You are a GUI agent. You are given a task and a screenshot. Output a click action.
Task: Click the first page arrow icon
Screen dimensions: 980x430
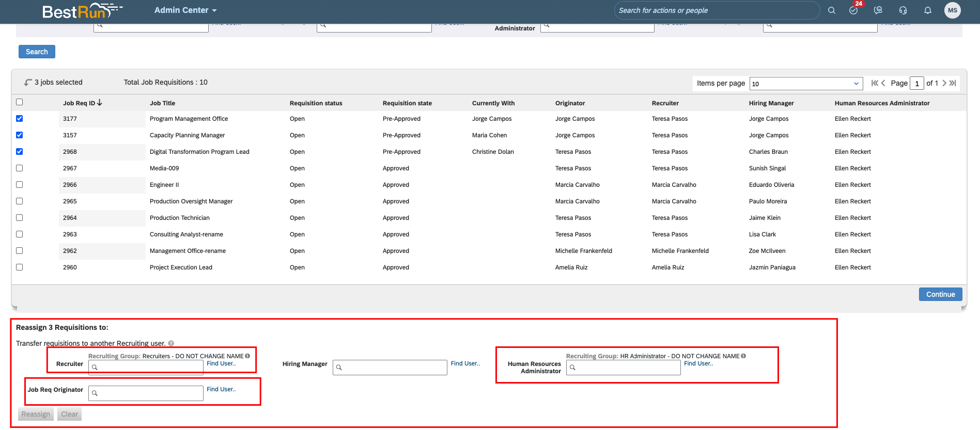[x=875, y=83]
